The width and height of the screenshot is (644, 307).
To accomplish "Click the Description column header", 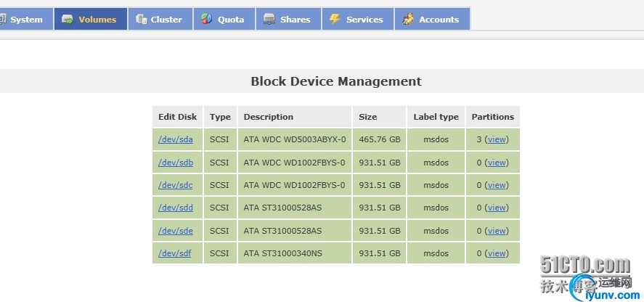I will click(x=295, y=117).
